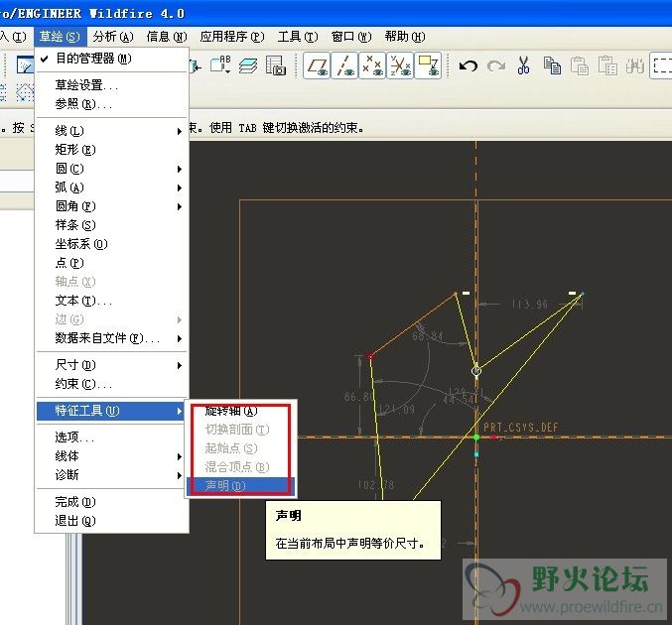
Task: Open the 分析 (A) menu
Action: coord(113,37)
